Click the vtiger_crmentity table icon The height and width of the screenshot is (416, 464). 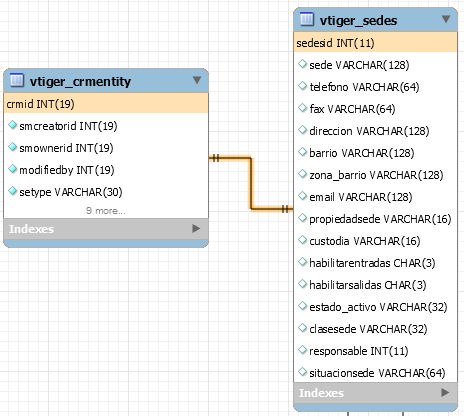pos(17,80)
